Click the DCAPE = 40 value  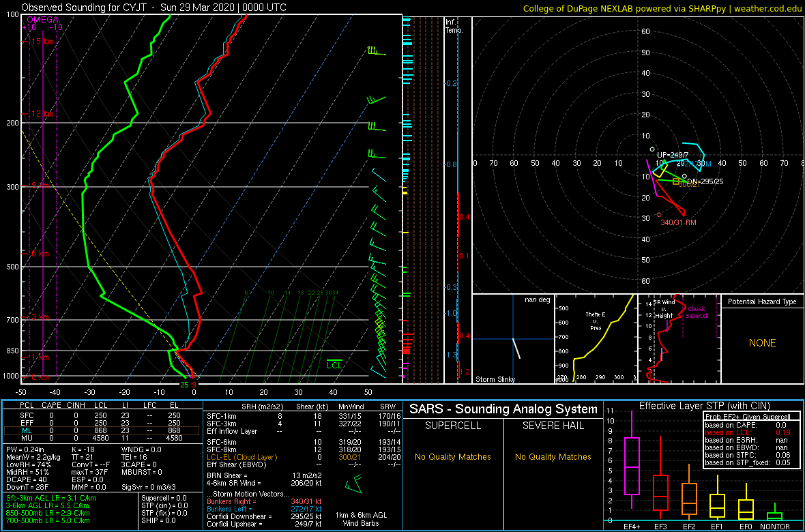point(27,479)
